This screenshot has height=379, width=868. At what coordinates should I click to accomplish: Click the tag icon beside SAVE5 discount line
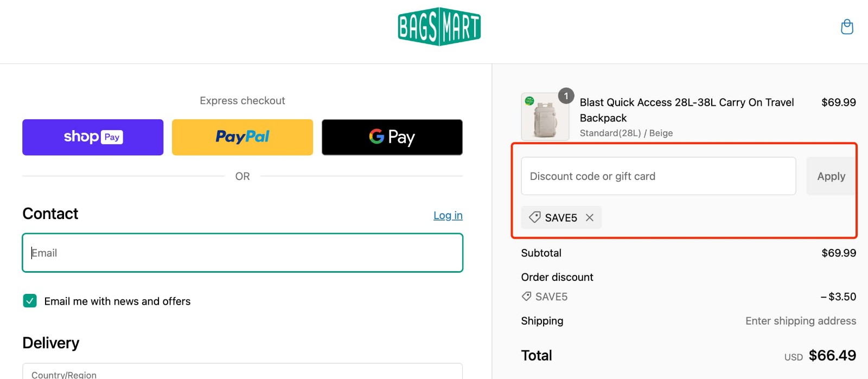click(x=526, y=297)
